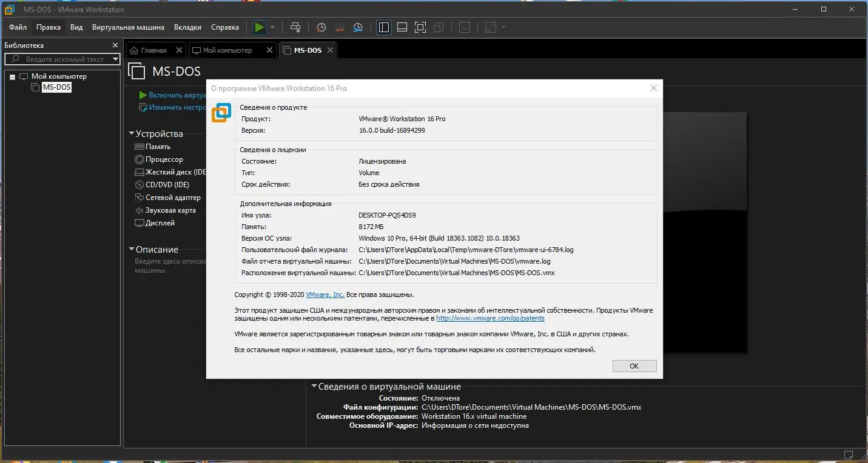Open the VMware, Inc. link

pos(325,295)
